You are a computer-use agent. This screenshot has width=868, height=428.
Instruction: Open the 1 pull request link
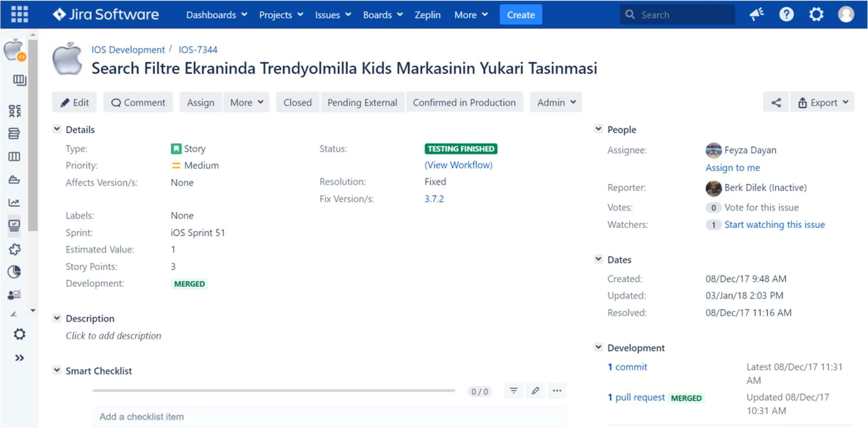(x=636, y=397)
